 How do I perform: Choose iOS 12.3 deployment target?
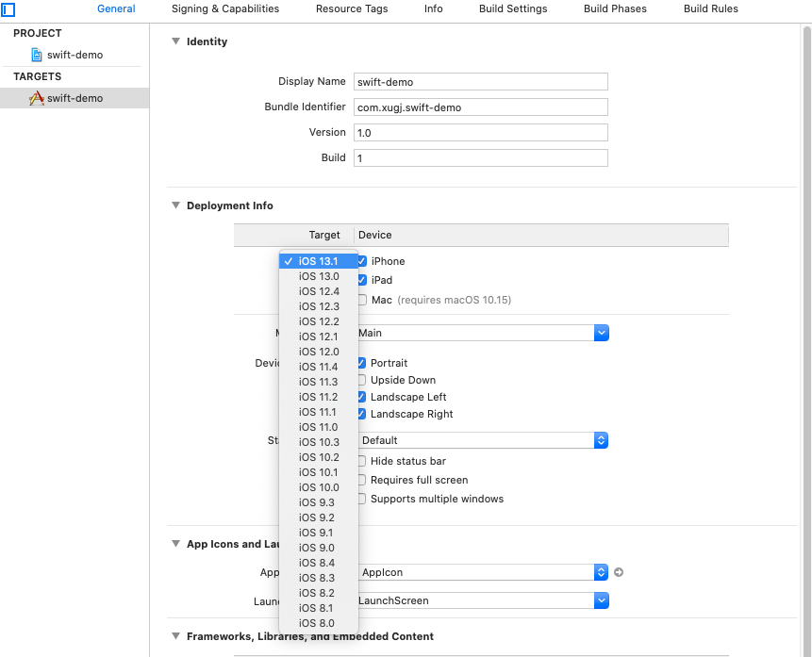pos(319,306)
